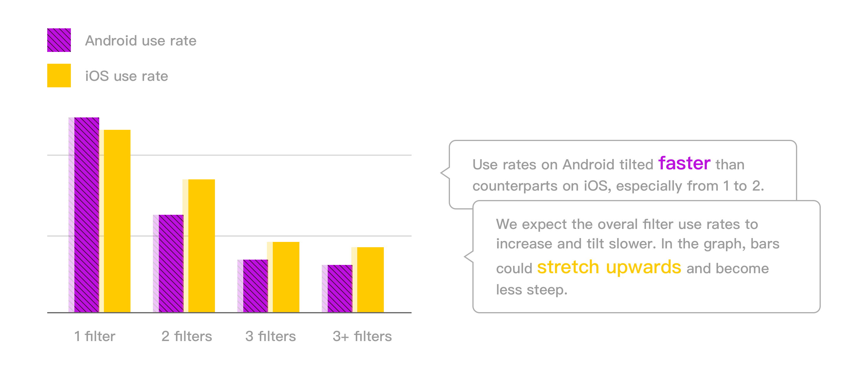Screen dimensions: 868x367
Task: Click the Android bar for 3 filters
Action: click(255, 286)
